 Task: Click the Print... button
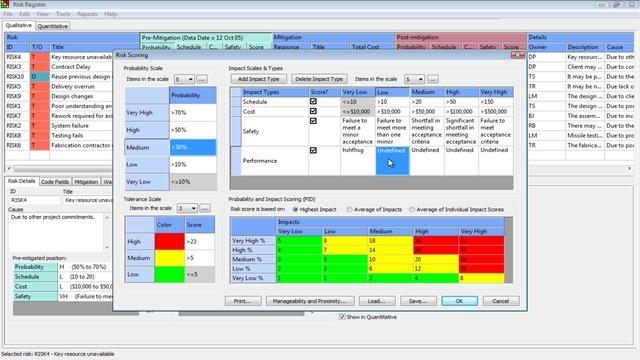point(243,301)
